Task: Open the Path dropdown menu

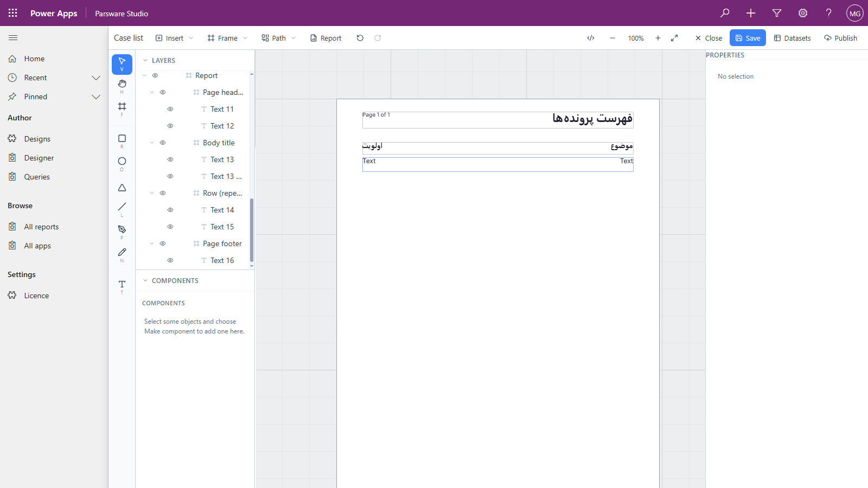Action: 278,38
